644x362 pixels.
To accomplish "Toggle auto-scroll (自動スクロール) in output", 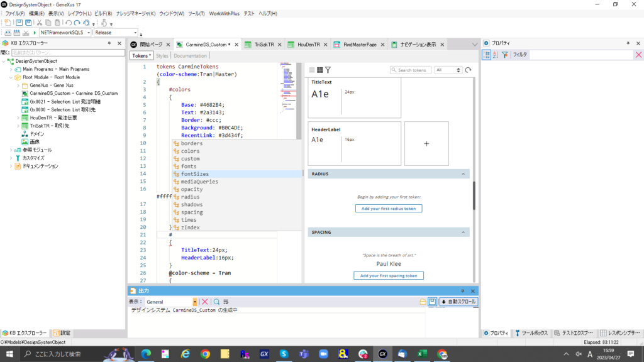I will 458,302.
